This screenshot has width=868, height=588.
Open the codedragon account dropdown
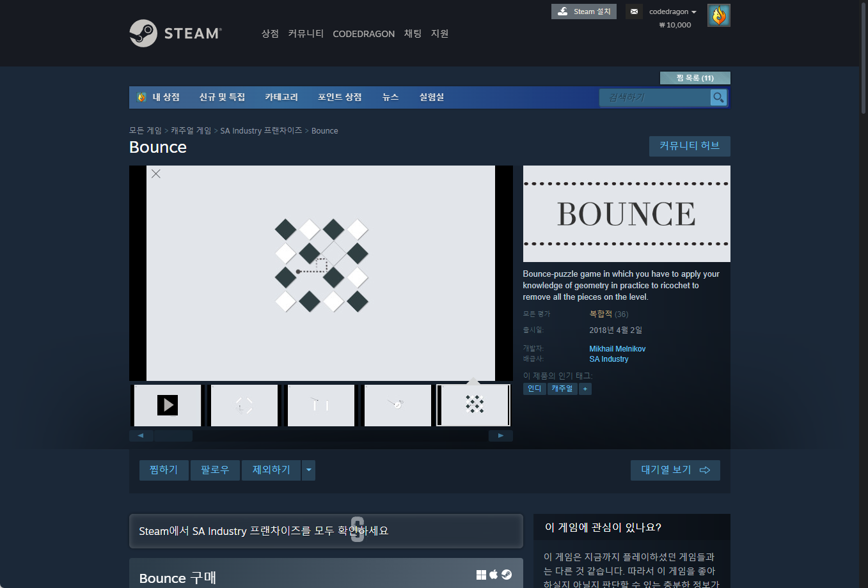pos(673,12)
